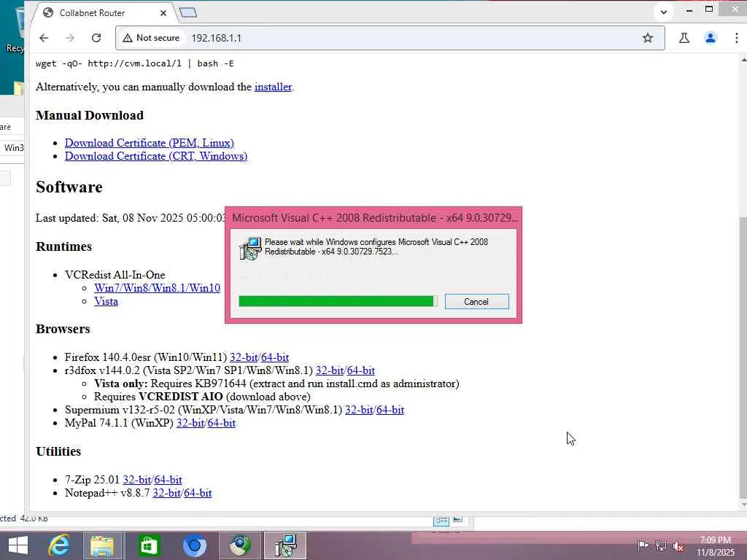Image resolution: width=747 pixels, height=560 pixels.
Task: Open Chrome labs flask icon
Action: pyautogui.click(x=684, y=38)
